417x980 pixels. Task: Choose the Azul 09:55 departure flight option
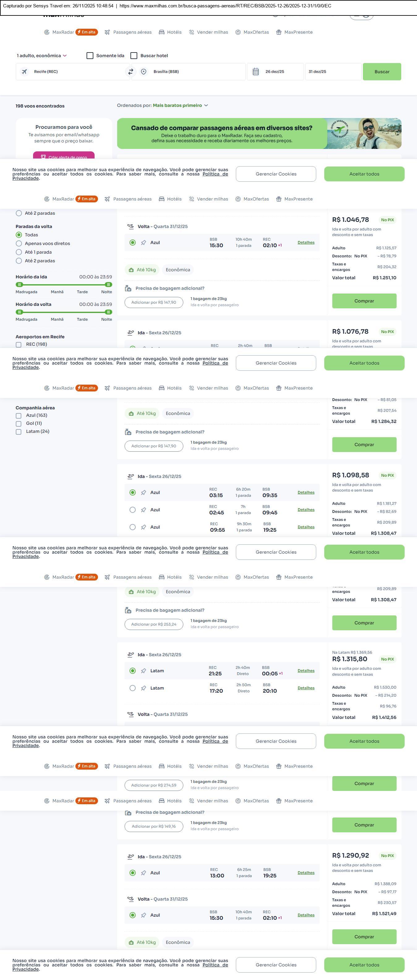[x=132, y=527]
